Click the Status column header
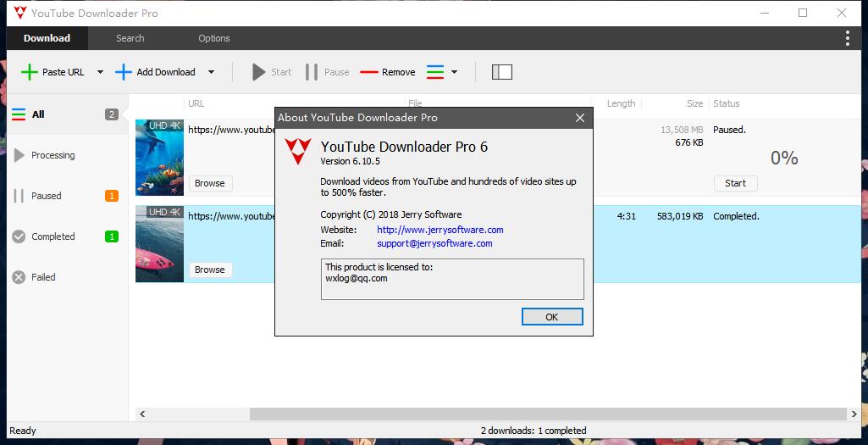The width and height of the screenshot is (868, 445). pos(727,103)
